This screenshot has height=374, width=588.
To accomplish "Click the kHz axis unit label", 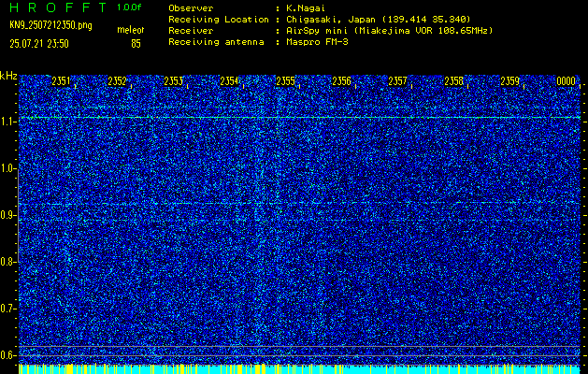I will pos(8,76).
